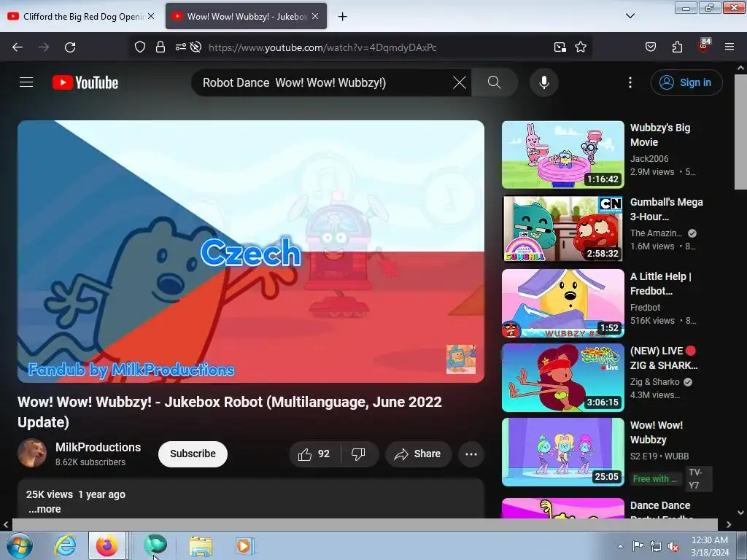This screenshot has width=747, height=560.
Task: Click the "8.62K subscribers" text
Action: click(90, 462)
